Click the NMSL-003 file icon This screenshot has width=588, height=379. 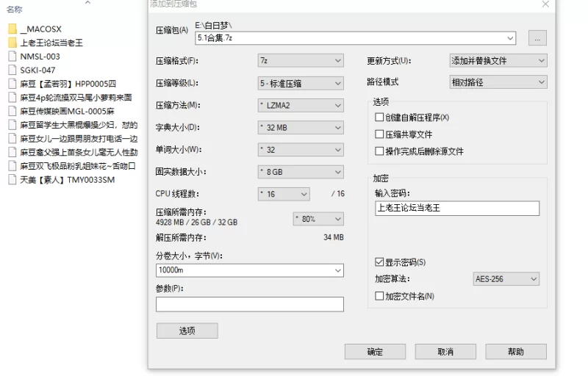point(12,57)
